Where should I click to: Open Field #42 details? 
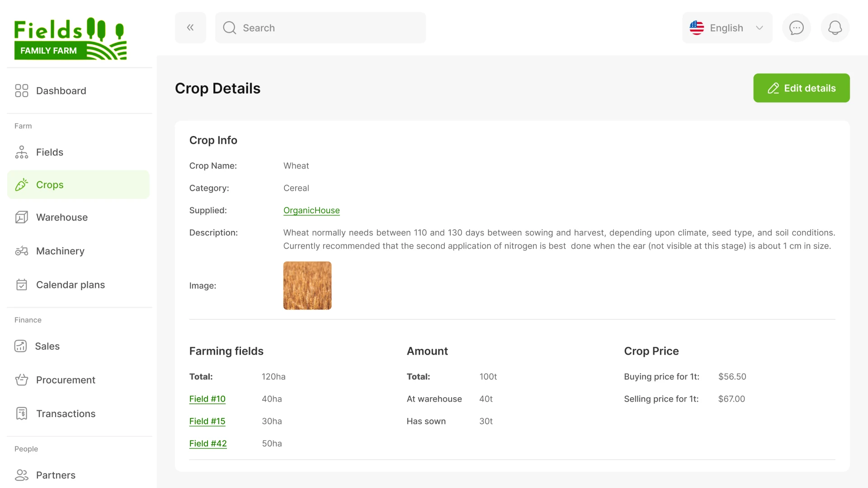pos(208,443)
